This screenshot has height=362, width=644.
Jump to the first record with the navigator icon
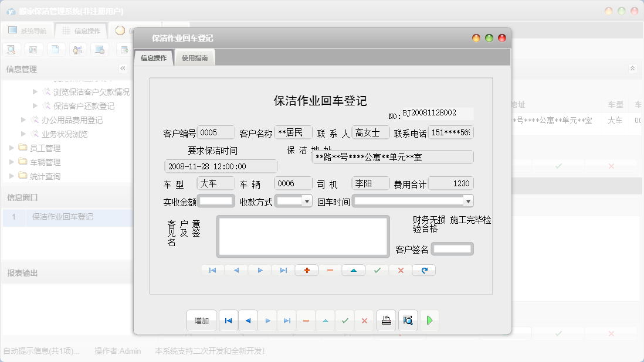[x=212, y=270]
